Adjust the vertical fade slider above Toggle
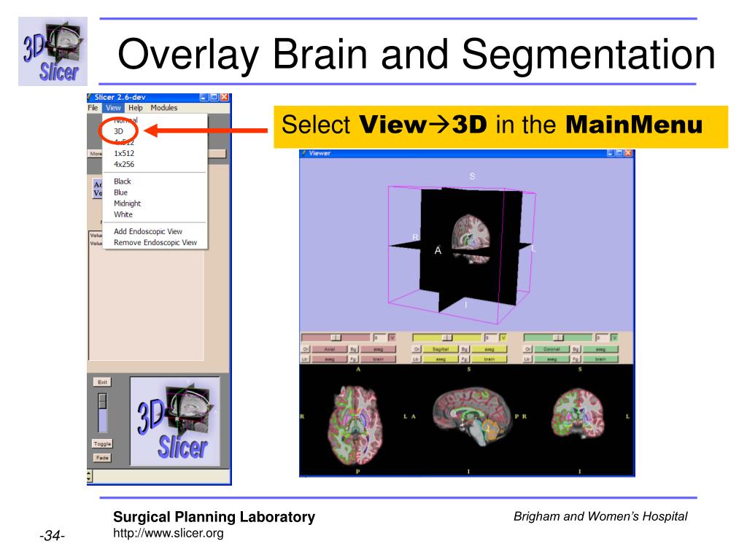 (x=102, y=413)
